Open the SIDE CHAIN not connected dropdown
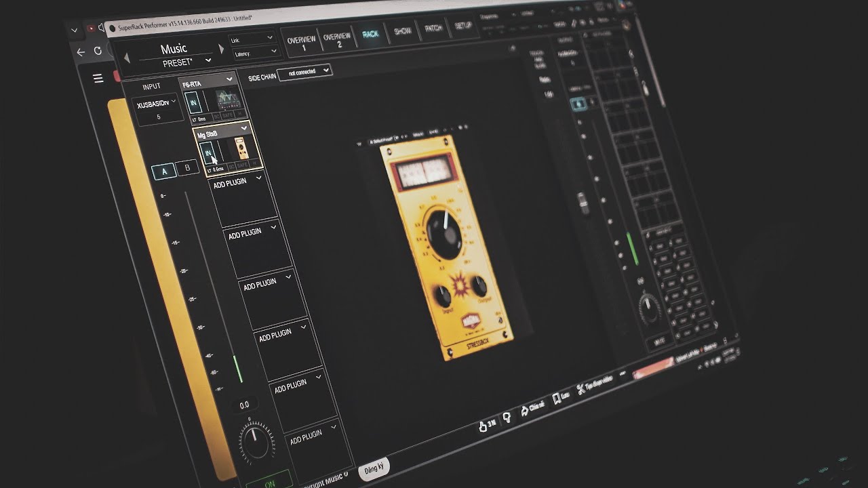The height and width of the screenshot is (488, 868). [x=304, y=72]
